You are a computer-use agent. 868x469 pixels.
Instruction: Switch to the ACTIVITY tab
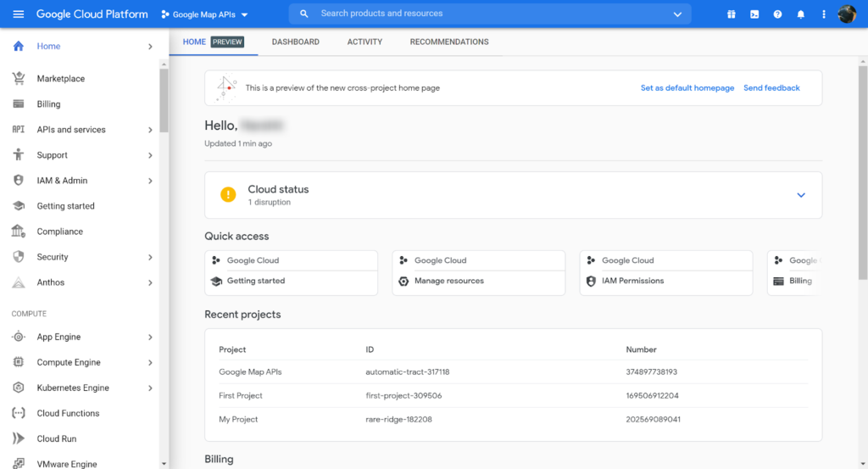pos(364,42)
